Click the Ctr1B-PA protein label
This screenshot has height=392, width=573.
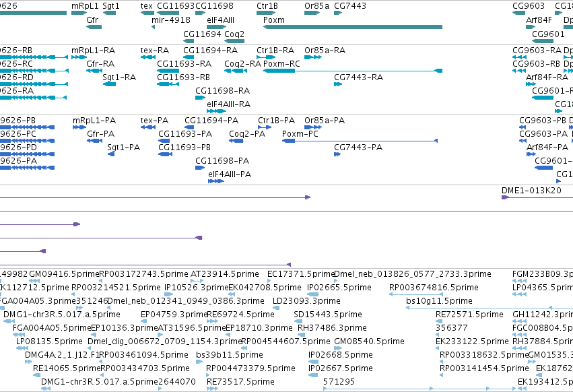click(276, 121)
